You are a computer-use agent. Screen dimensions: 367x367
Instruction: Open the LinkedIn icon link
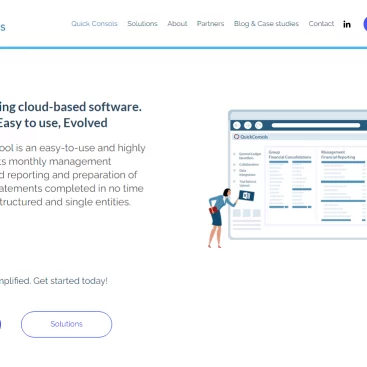click(347, 24)
